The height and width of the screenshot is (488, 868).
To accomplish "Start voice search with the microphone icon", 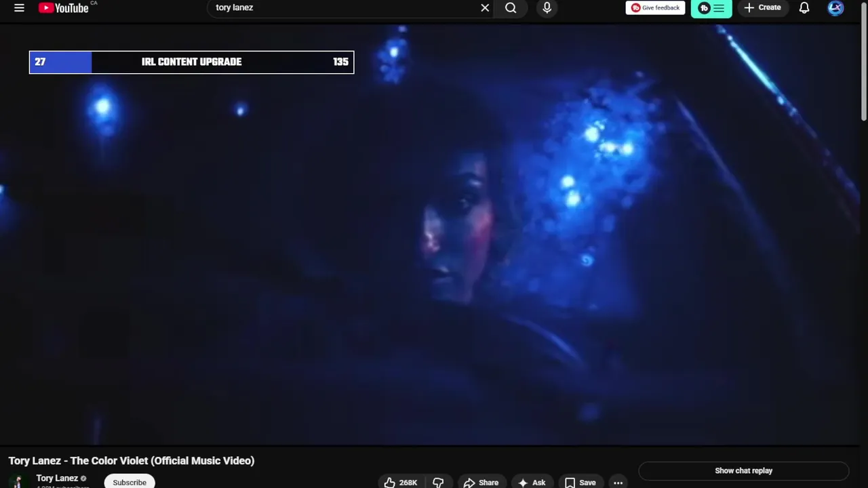I will click(x=547, y=8).
